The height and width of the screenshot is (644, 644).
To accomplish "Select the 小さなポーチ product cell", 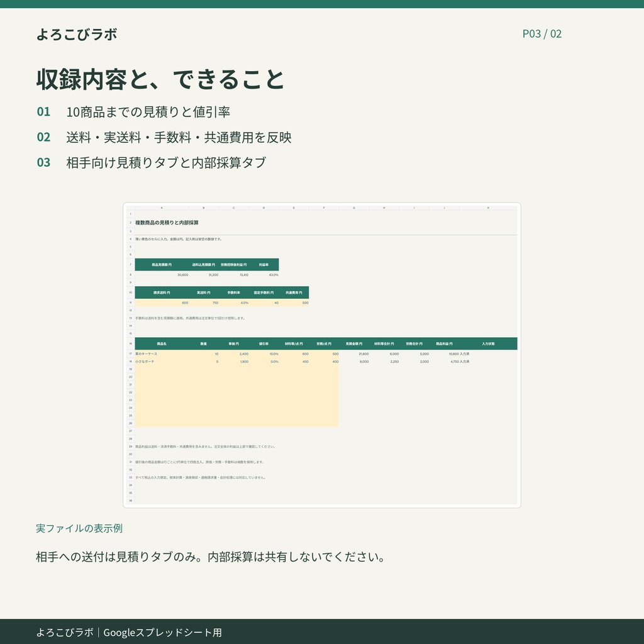I will [x=162, y=362].
